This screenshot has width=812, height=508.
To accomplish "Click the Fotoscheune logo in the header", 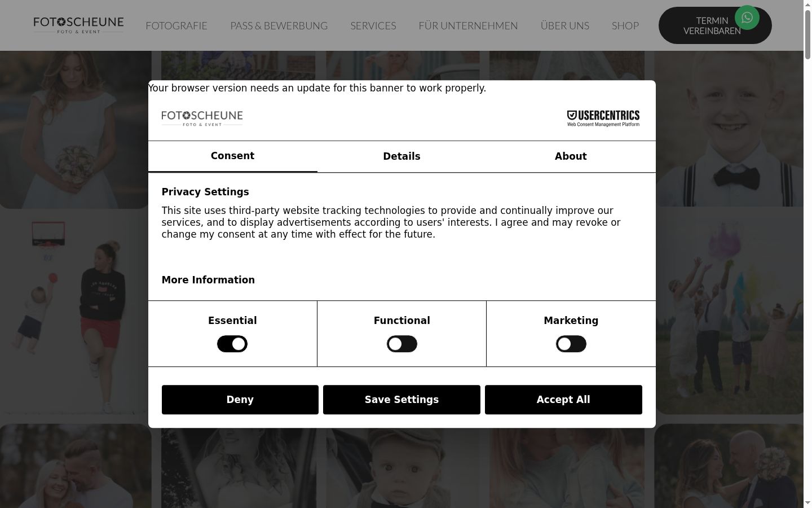I will [x=78, y=25].
